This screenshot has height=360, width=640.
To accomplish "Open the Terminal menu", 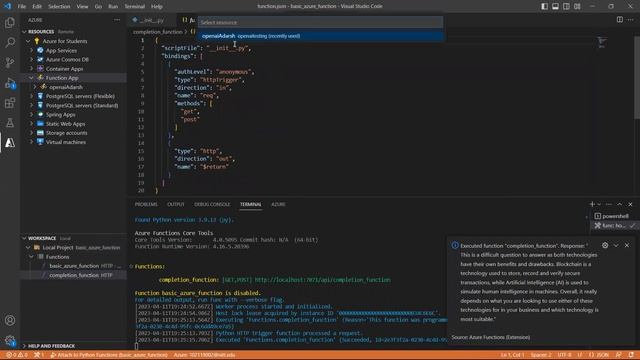I will click(x=135, y=7).
